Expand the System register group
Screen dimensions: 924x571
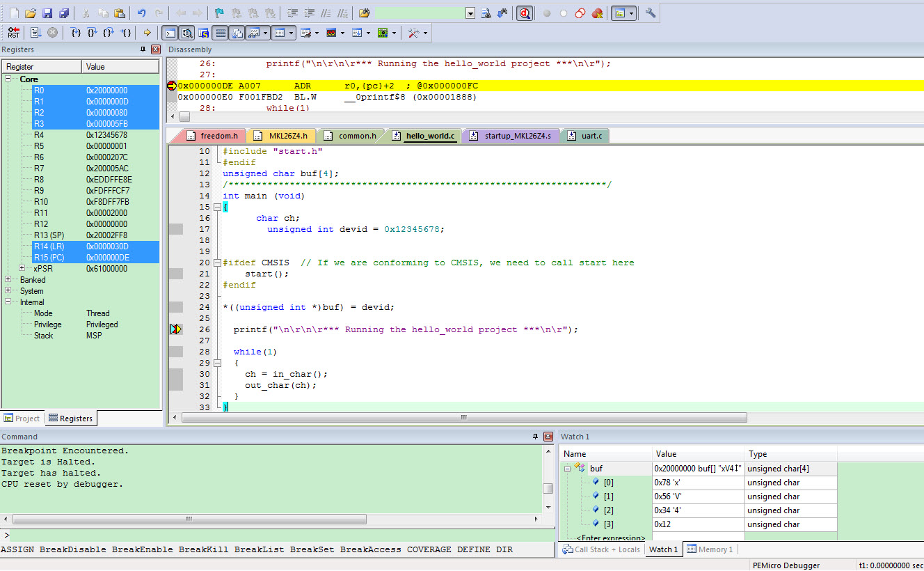[x=8, y=291]
